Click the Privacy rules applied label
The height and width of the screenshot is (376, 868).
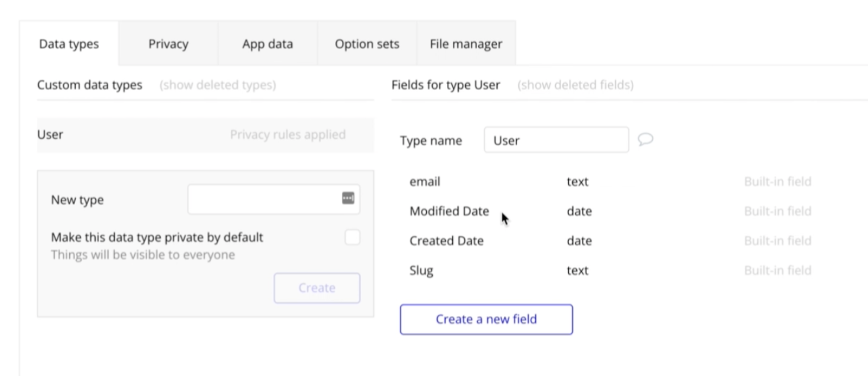(x=288, y=135)
